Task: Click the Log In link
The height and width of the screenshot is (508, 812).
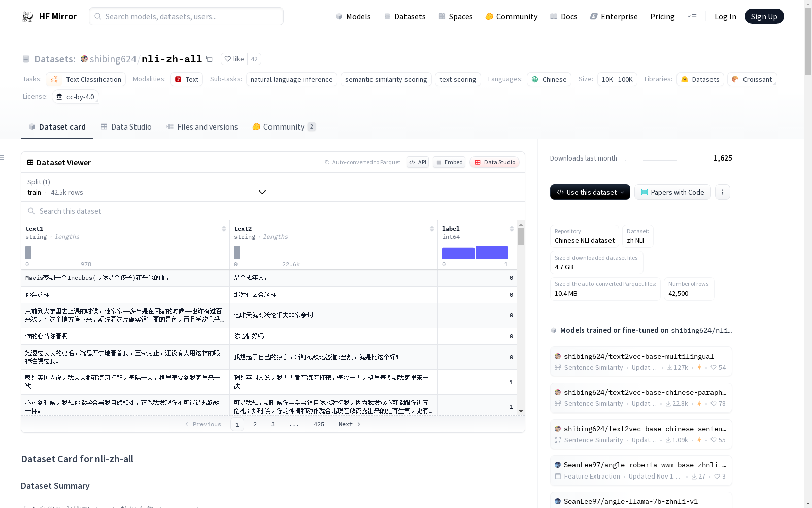Action: pyautogui.click(x=725, y=16)
